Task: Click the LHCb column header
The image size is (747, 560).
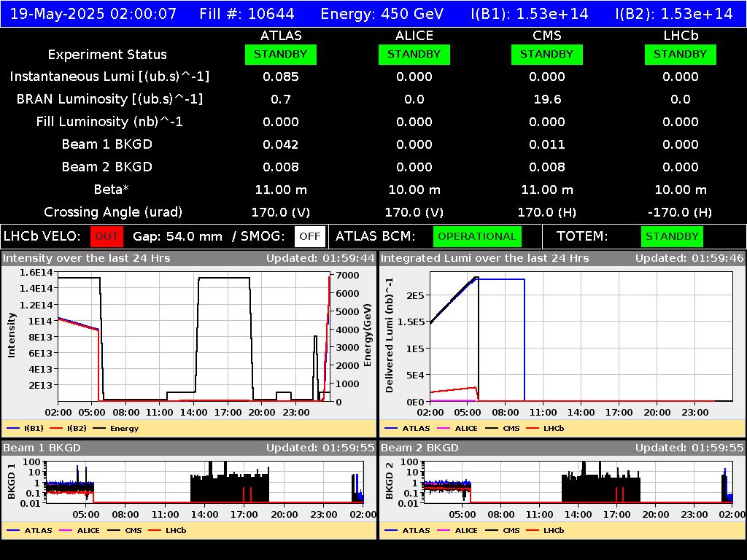Action: [681, 36]
